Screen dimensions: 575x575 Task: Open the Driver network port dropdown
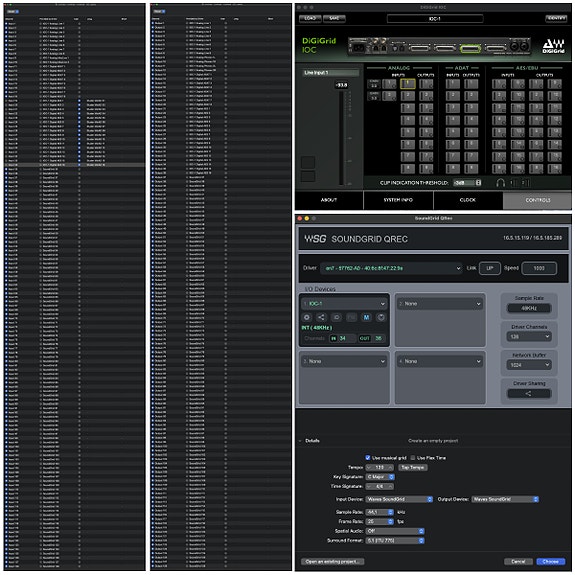tap(391, 268)
